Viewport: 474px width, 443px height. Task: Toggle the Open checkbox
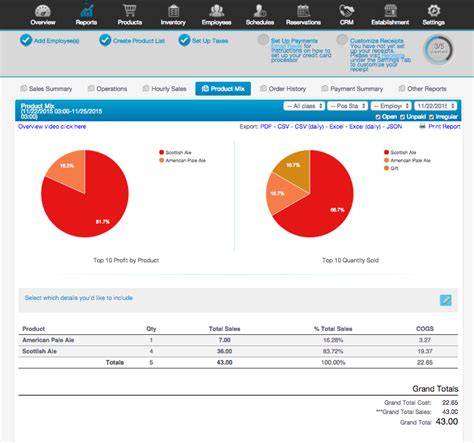click(x=378, y=117)
